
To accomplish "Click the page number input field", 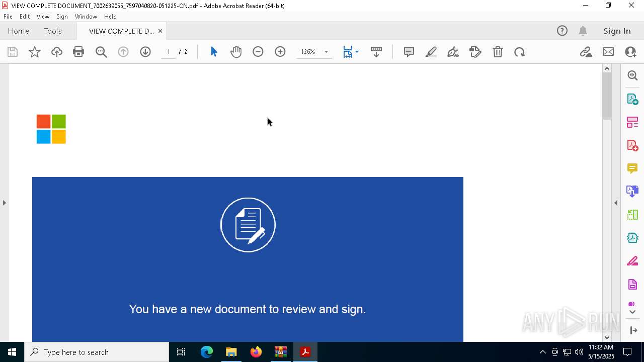I will pos(169,52).
